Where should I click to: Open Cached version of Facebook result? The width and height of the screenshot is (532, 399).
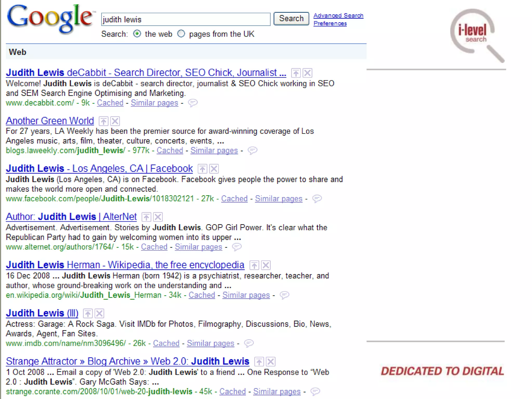coord(234,199)
